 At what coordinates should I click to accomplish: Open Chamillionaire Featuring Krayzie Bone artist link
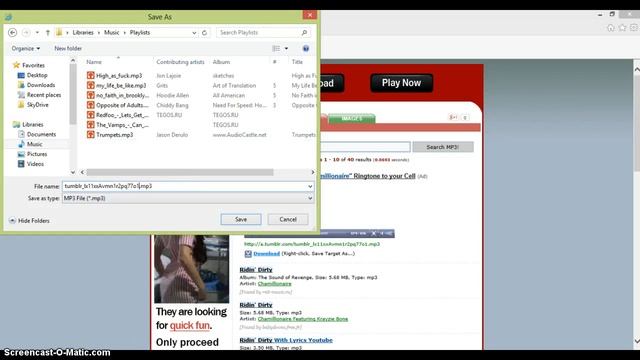click(x=303, y=319)
